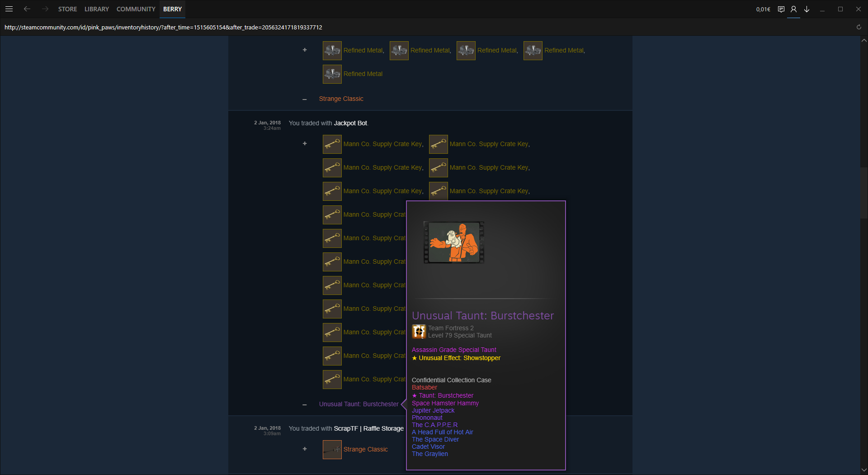Viewport: 868px width, 475px height.
Task: Click the Team Fortress 2 game icon
Action: 419,332
